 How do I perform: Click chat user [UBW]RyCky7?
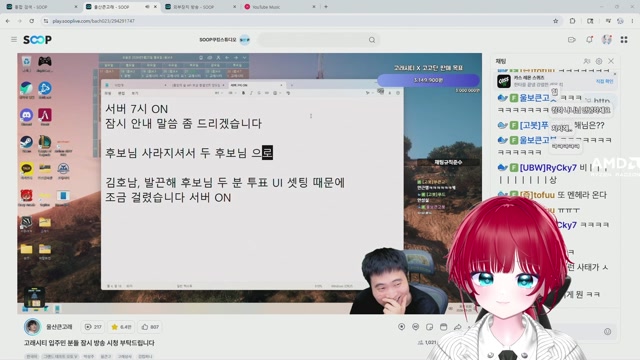[x=548, y=168]
